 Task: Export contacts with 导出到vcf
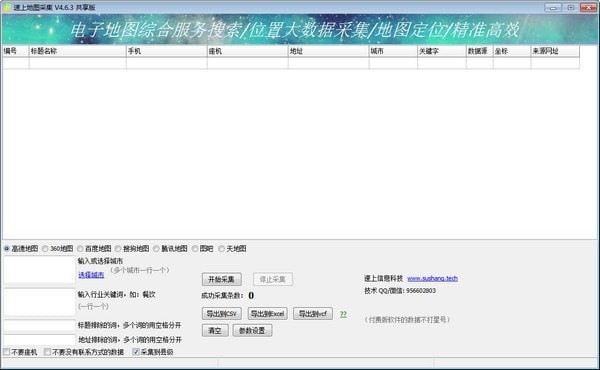pyautogui.click(x=313, y=314)
